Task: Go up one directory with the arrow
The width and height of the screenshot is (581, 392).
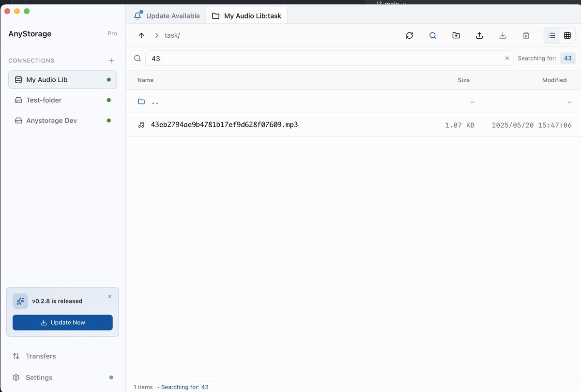Action: [141, 35]
